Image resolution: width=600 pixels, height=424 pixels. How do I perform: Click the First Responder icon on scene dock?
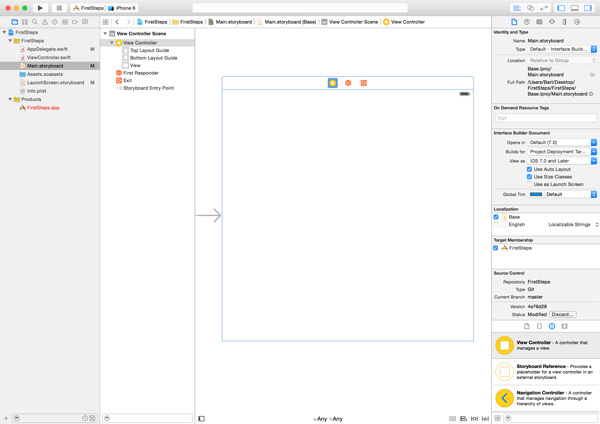tap(348, 83)
